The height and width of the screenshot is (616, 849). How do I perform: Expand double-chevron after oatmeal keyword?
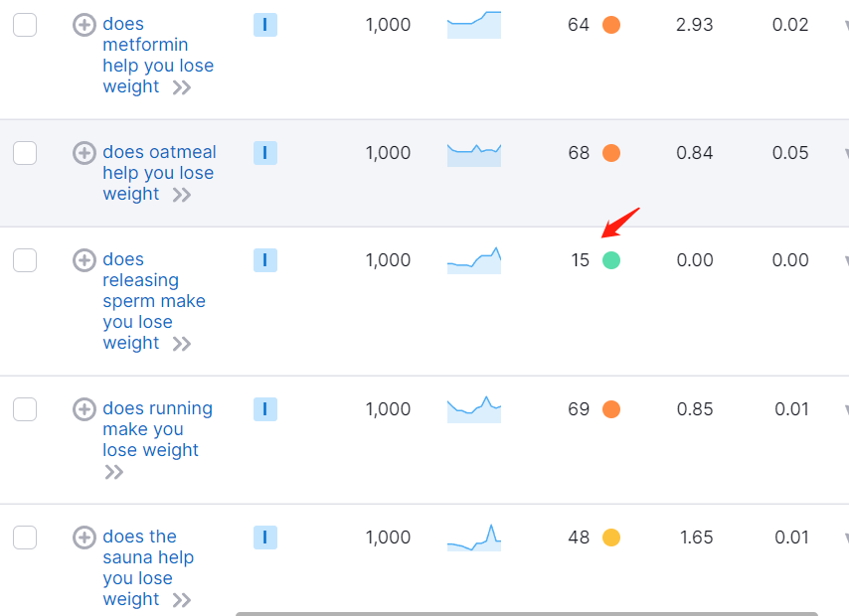pos(181,195)
